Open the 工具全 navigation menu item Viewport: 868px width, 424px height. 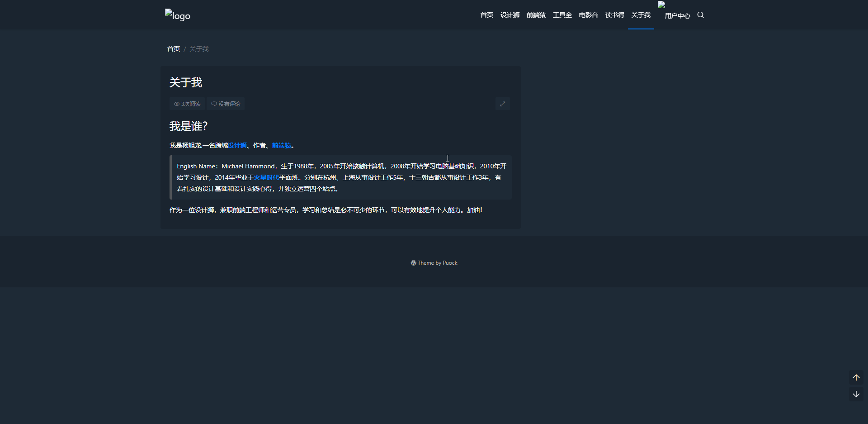[562, 15]
